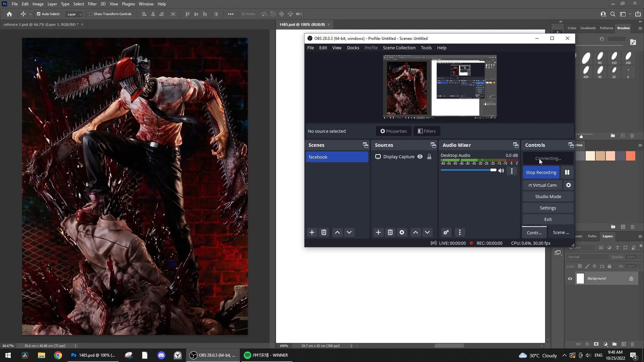Open OBS Settings button
The width and height of the screenshot is (644, 362).
(548, 208)
